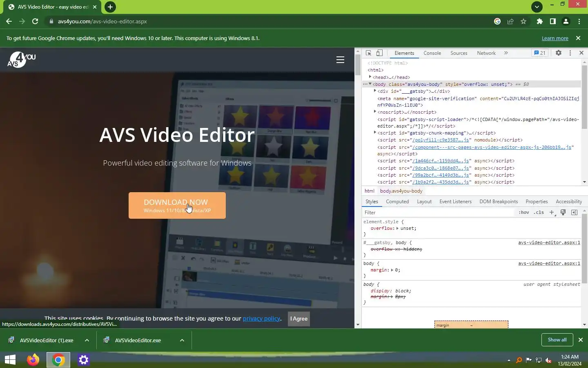Open the Google account icon in toolbar

pos(497,21)
